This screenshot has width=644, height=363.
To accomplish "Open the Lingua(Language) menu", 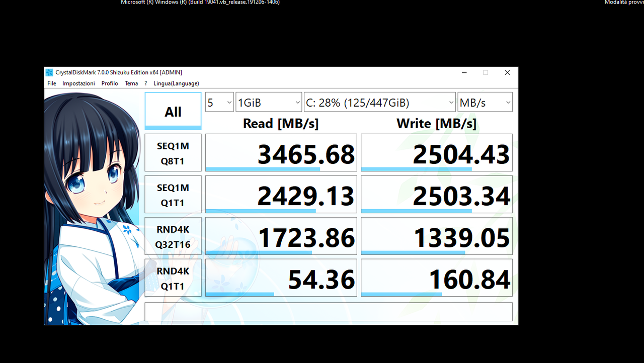I will pyautogui.click(x=176, y=83).
